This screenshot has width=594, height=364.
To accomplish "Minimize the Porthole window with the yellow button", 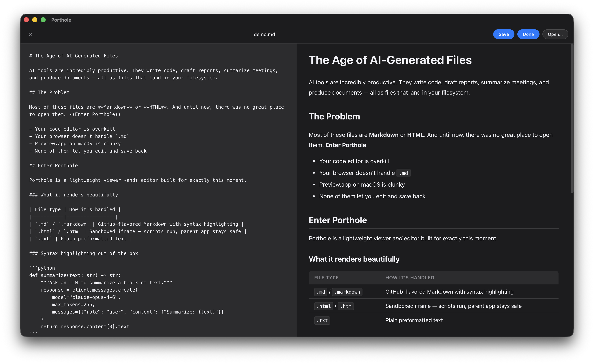I will tap(35, 20).
